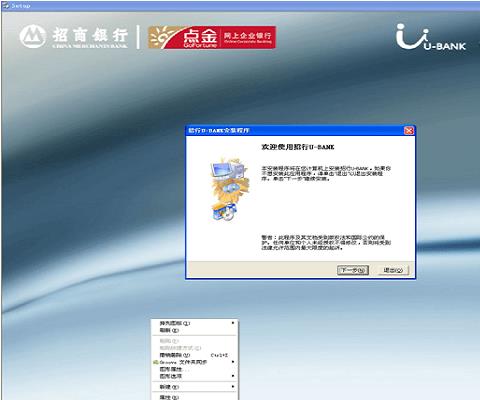480x400 pixels.
Task: Click the 警告 copyright notice paragraph
Action: click(326, 243)
